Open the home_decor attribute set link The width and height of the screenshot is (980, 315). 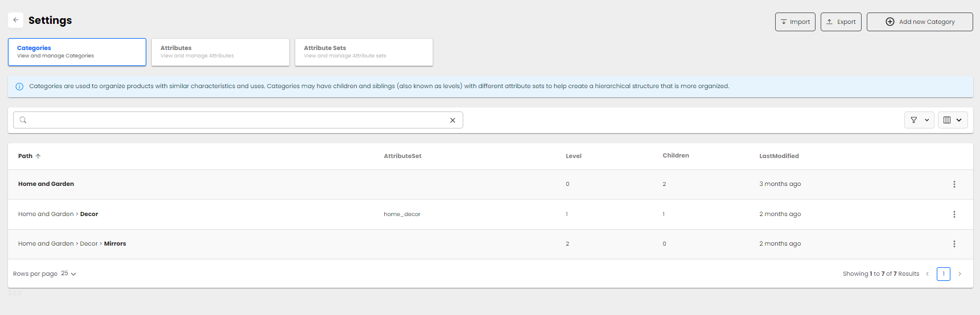402,214
